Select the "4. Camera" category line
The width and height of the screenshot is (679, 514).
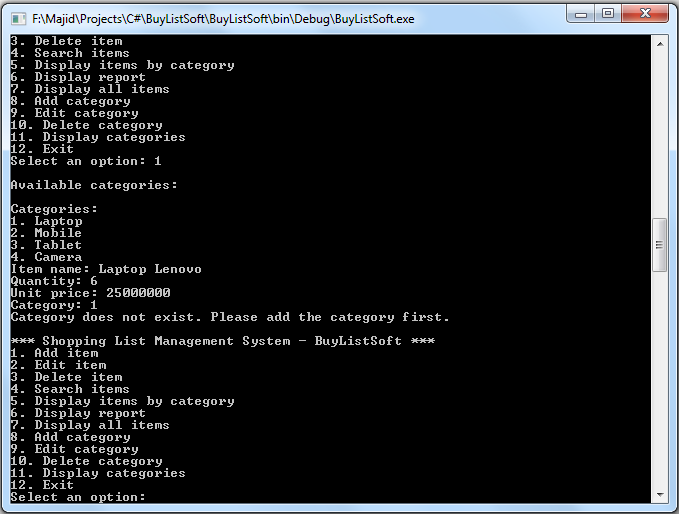(46, 257)
